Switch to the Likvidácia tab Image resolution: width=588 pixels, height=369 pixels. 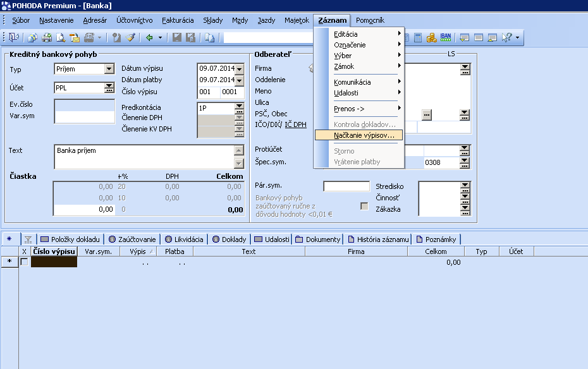tap(184, 239)
